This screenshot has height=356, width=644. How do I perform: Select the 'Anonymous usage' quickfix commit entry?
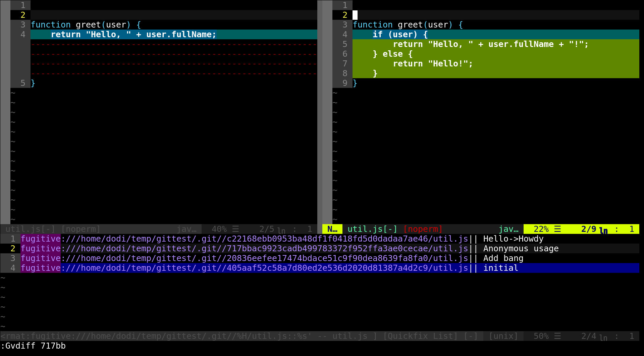[521, 249]
